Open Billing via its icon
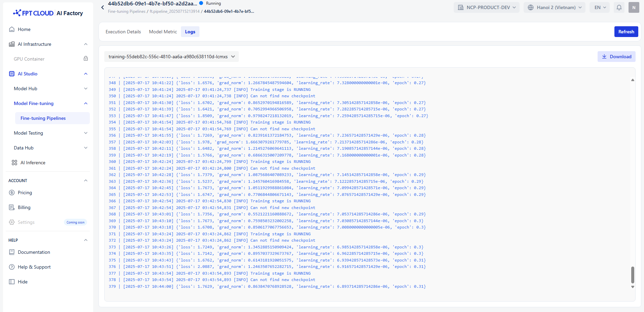The width and height of the screenshot is (644, 312). click(x=12, y=207)
